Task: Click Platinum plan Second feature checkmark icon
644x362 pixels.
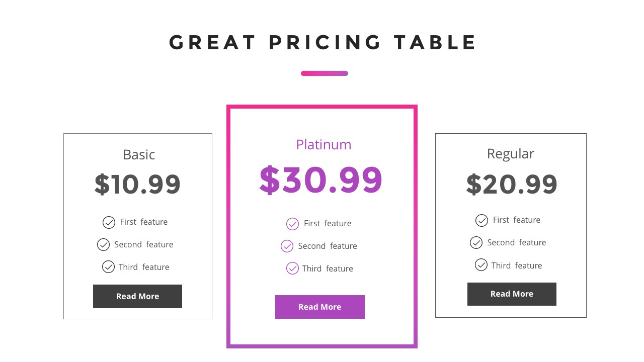Action: pyautogui.click(x=287, y=246)
